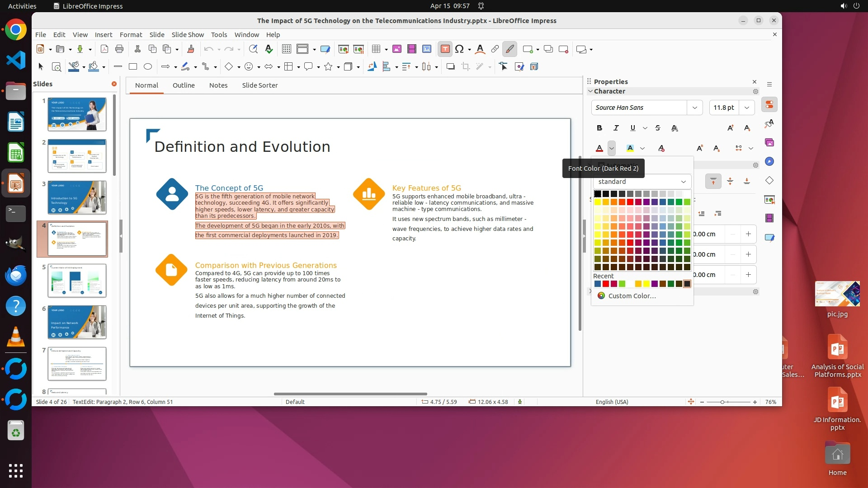Expand the font name dropdown
868x488 pixels.
pos(694,108)
